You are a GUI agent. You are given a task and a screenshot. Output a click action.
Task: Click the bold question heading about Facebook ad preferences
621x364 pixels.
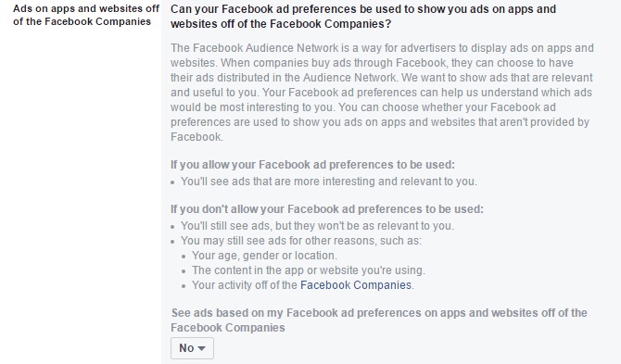pos(363,17)
